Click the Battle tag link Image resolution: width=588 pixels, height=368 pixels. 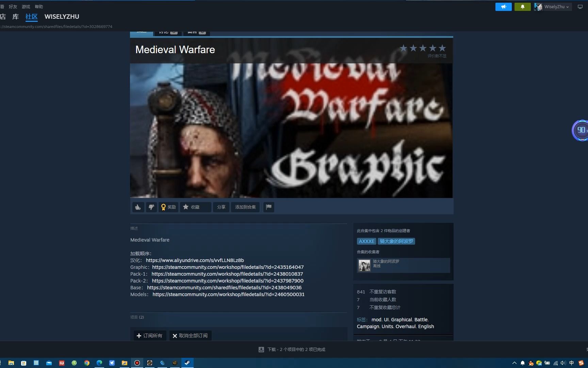coord(421,320)
